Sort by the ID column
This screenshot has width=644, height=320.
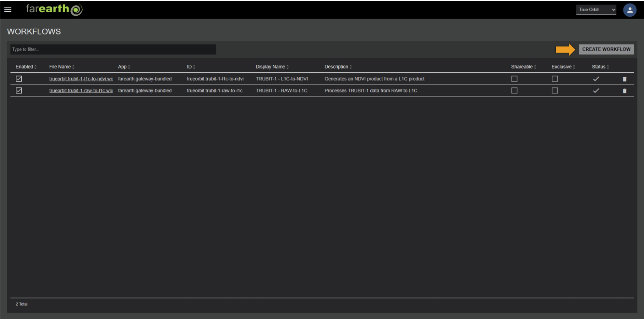191,67
